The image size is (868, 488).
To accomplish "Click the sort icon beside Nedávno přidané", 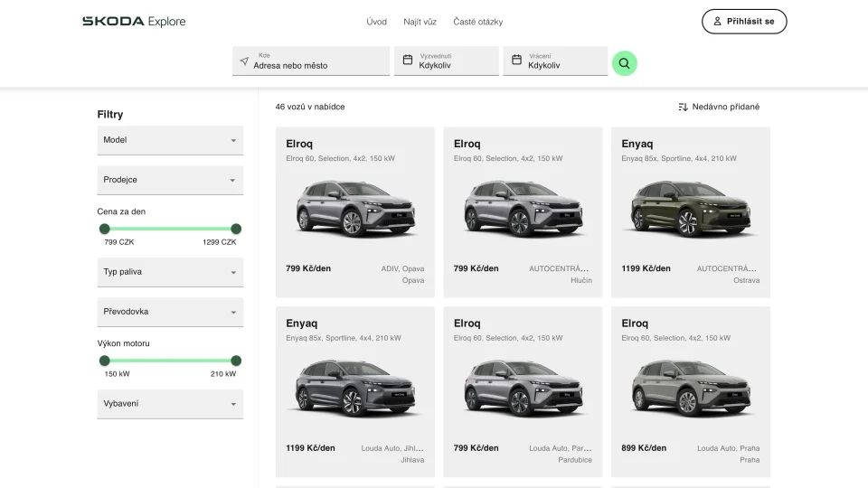I will pos(684,107).
